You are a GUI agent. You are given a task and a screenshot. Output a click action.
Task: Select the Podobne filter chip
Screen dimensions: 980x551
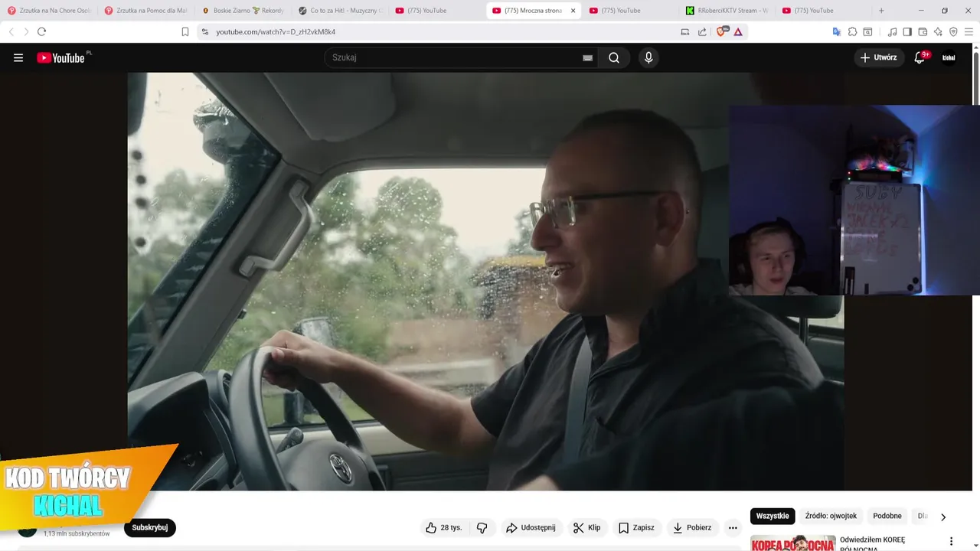(887, 516)
